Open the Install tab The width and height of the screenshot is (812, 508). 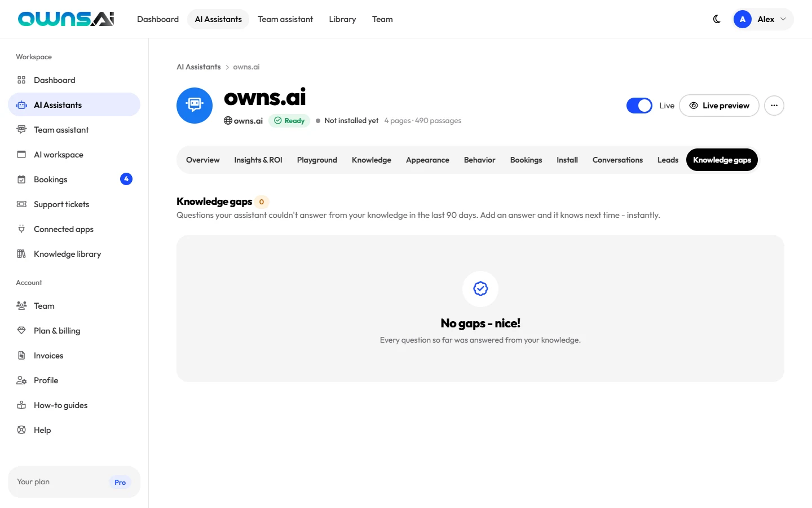pos(567,160)
